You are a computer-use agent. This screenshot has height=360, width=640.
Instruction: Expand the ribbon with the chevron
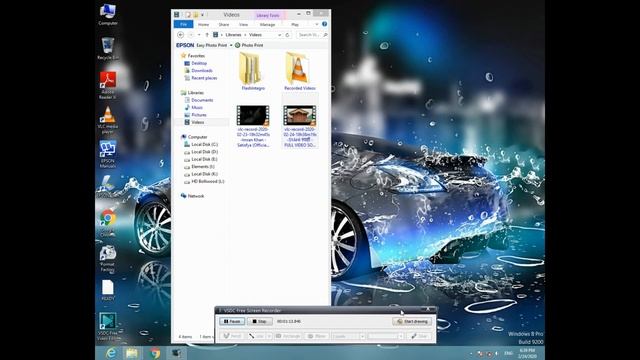(317, 24)
